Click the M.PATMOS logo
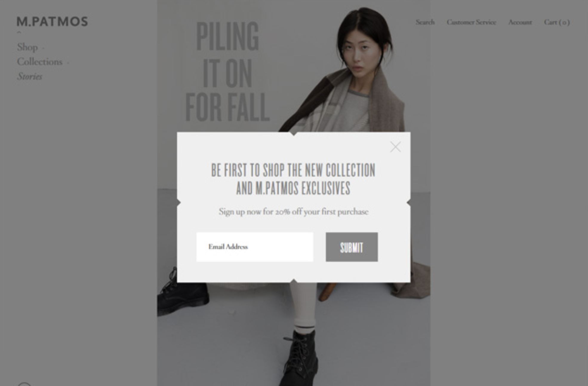The height and width of the screenshot is (386, 588). (52, 22)
